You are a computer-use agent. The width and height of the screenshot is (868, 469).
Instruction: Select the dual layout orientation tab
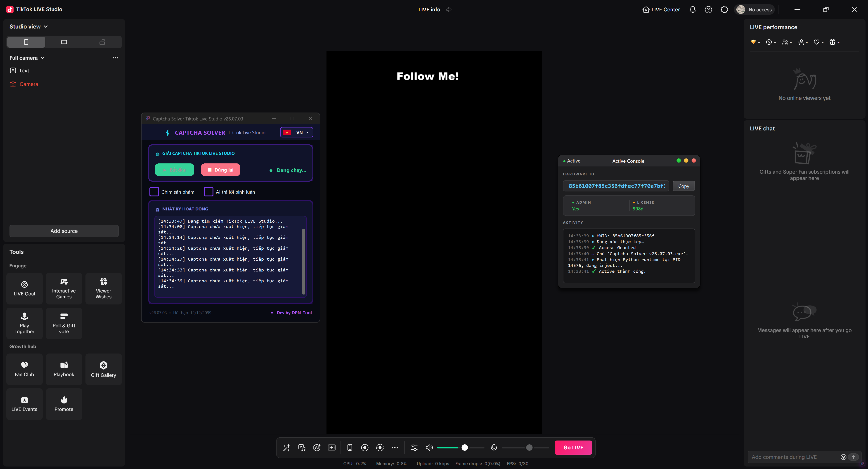102,42
